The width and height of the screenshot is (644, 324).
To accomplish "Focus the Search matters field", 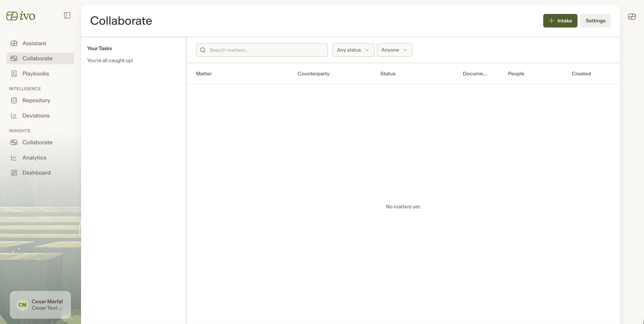I will (262, 50).
